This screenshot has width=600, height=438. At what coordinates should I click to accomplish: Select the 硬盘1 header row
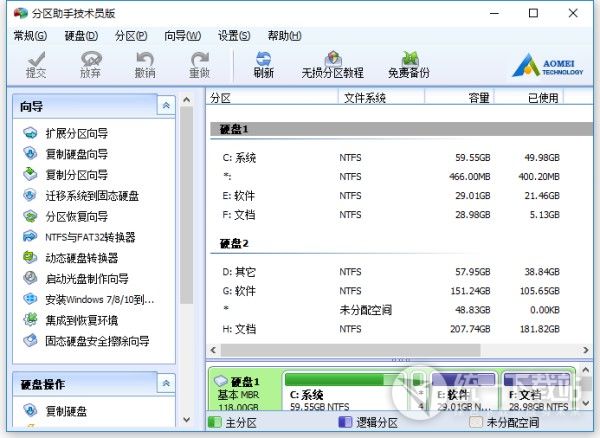[401, 129]
